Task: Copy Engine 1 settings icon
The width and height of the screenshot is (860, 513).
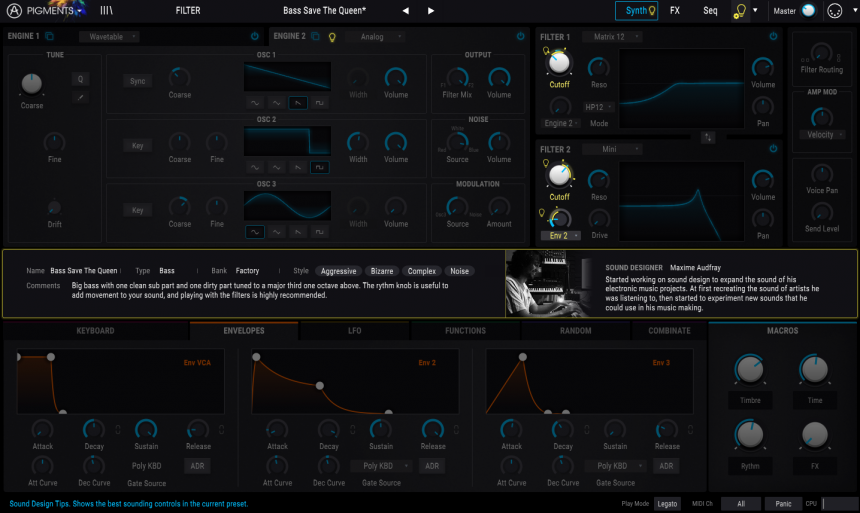Action: 49,36
